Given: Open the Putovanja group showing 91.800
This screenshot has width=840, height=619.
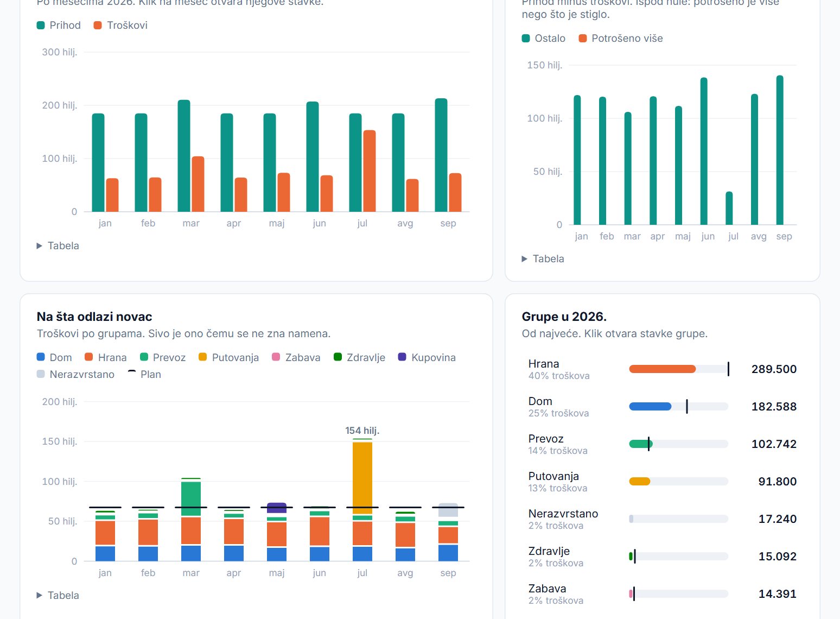Looking at the screenshot, I should point(662,482).
